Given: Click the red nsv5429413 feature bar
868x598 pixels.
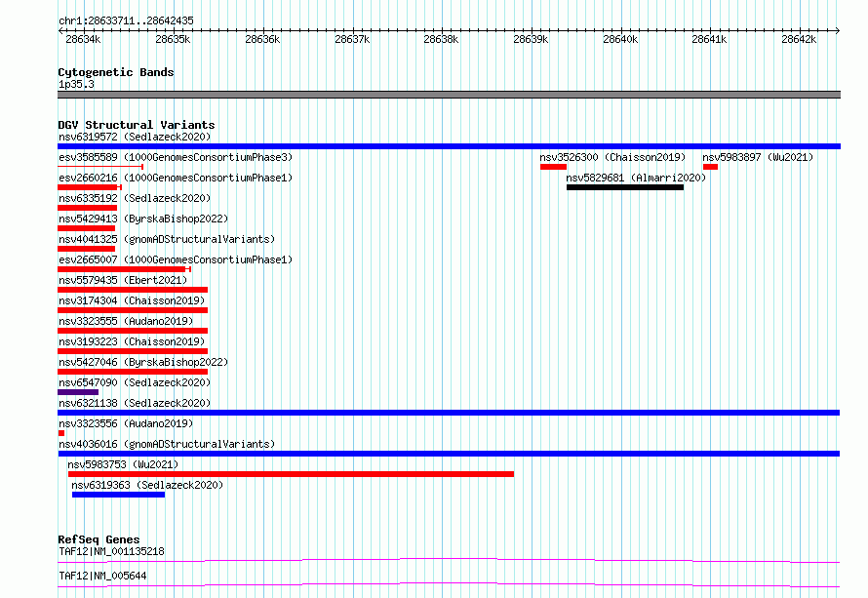Looking at the screenshot, I should 87,228.
